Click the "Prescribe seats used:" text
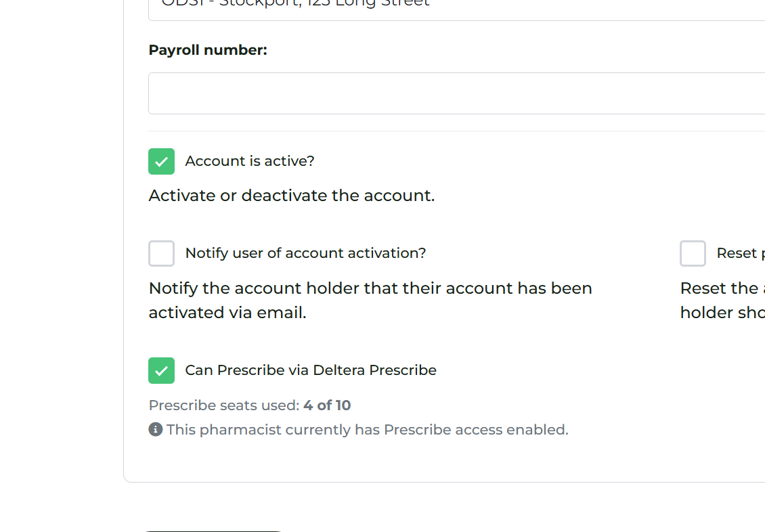The width and height of the screenshot is (765, 532). (x=224, y=405)
